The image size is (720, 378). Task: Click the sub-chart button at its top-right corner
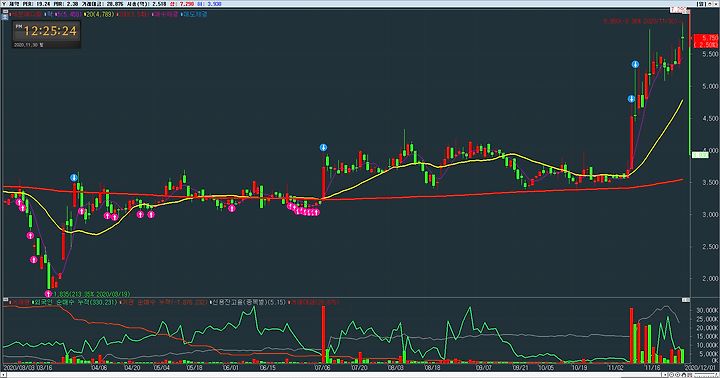click(686, 300)
